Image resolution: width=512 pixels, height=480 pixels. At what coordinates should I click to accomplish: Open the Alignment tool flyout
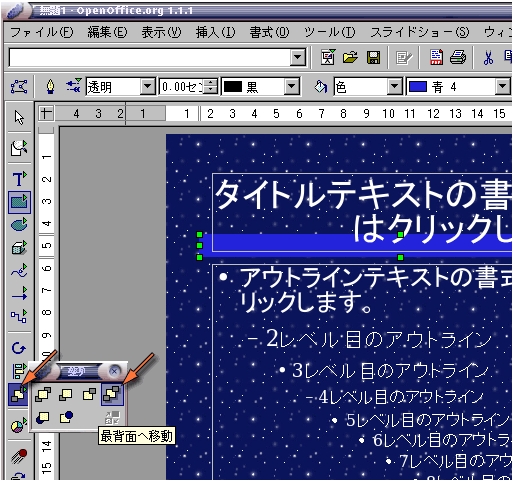(18, 370)
